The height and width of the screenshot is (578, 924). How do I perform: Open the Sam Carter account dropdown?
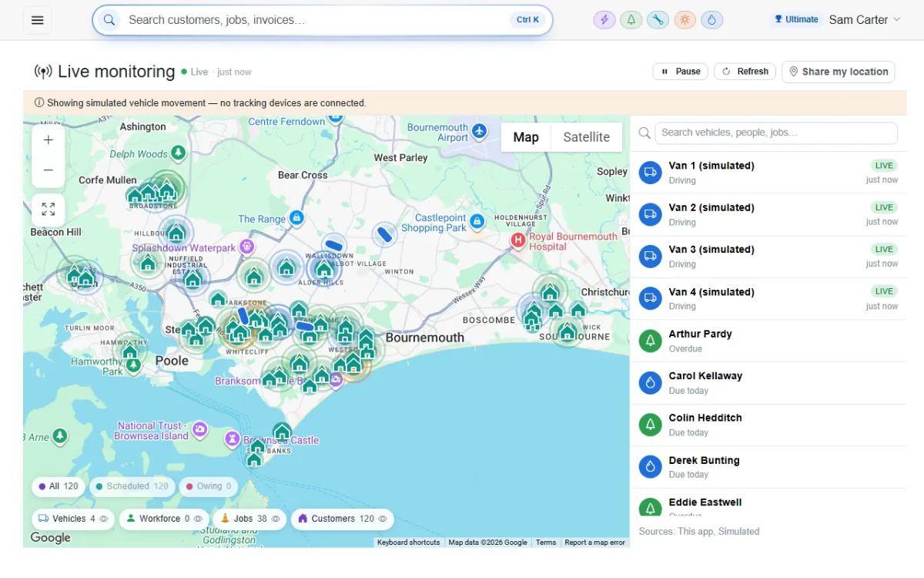[864, 20]
